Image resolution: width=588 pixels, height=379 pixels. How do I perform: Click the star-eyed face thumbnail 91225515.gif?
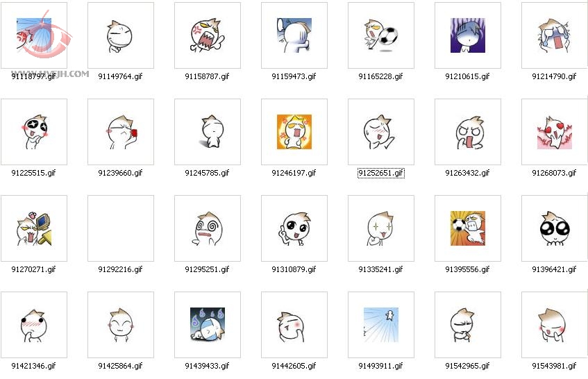[x=34, y=132]
